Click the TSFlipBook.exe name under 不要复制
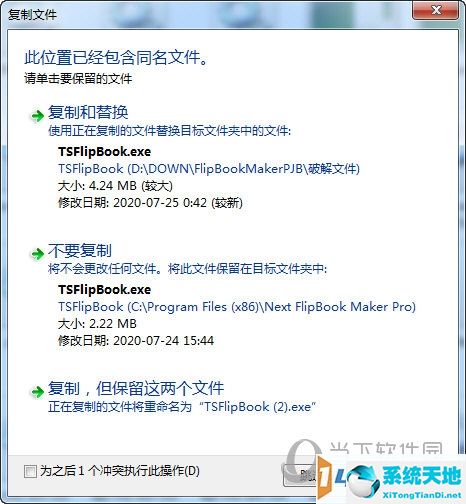 [104, 289]
